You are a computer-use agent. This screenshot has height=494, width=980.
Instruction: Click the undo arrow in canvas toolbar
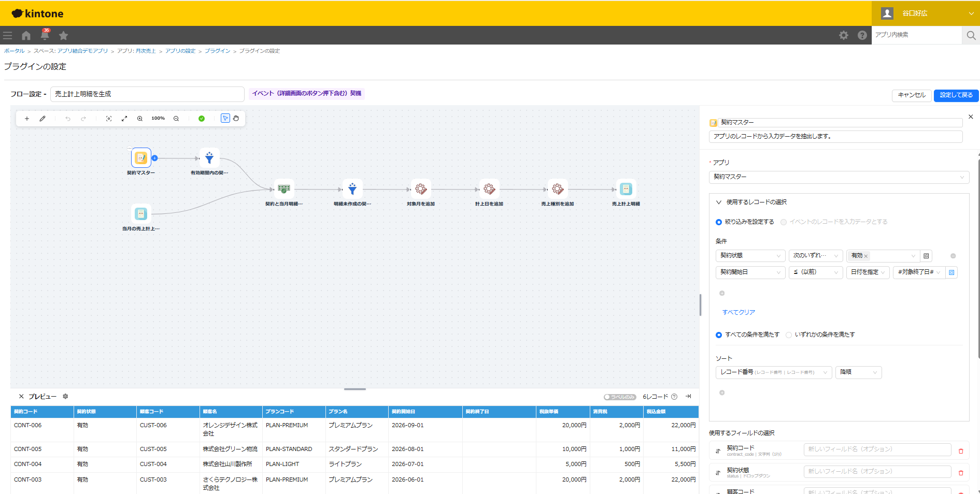(x=68, y=119)
